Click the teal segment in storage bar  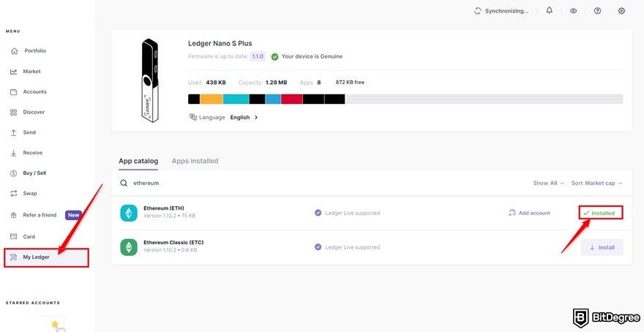236,99
